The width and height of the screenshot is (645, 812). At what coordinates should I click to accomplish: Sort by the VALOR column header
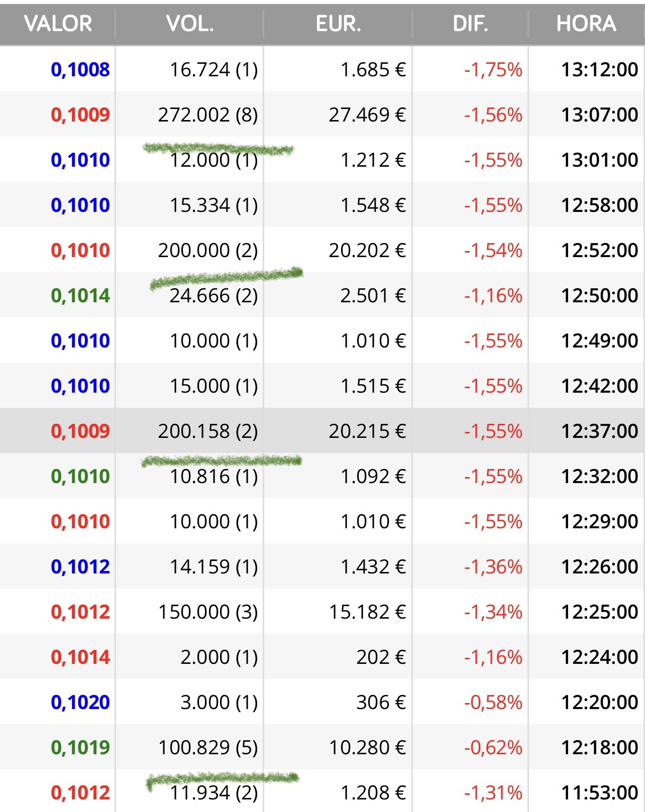[x=58, y=24]
